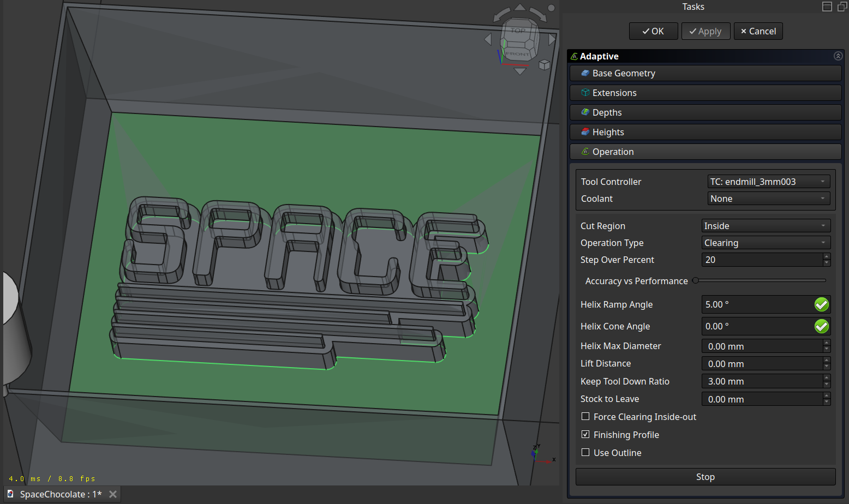
Task: Rotate view clockwise with curved right arrow
Action: (539, 14)
